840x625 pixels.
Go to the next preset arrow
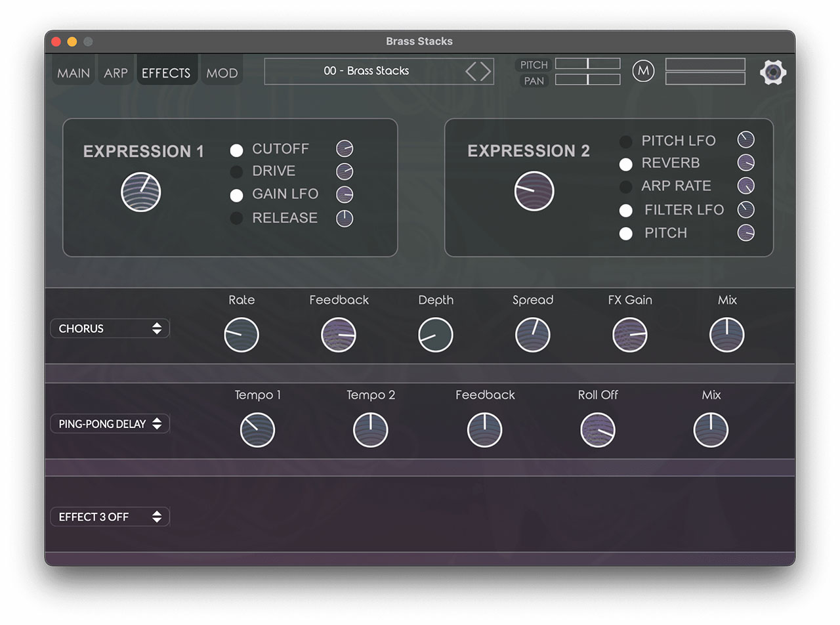(486, 71)
